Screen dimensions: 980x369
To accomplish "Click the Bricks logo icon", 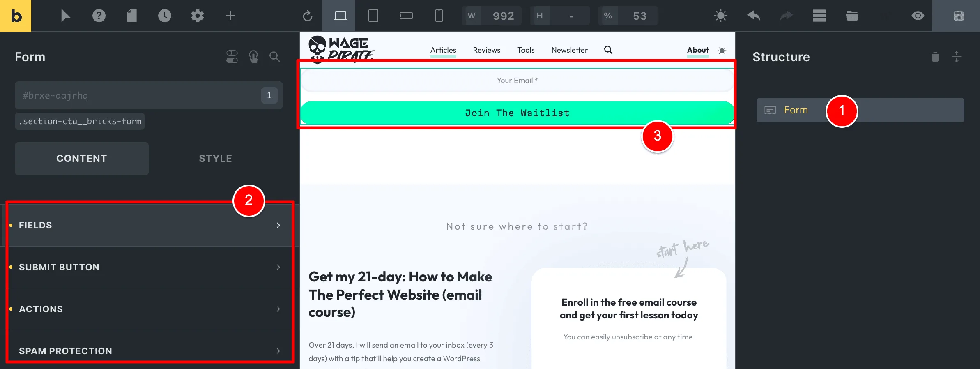I will 16,16.
